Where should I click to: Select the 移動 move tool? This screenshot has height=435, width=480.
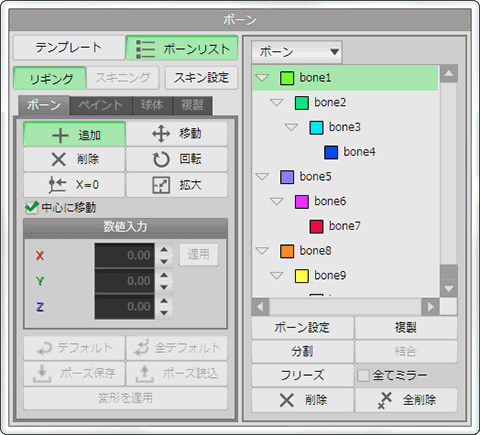tap(177, 134)
